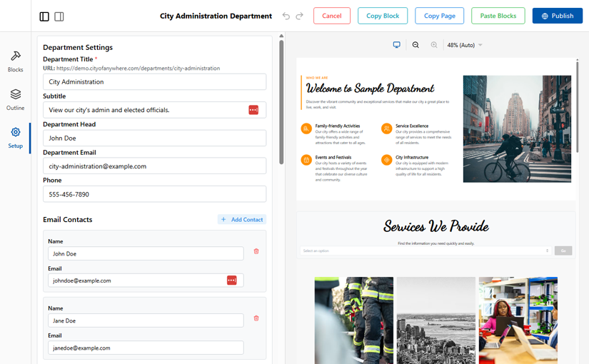Click the 'City Administration Department' page title
The image size is (589, 364).
coord(216,16)
